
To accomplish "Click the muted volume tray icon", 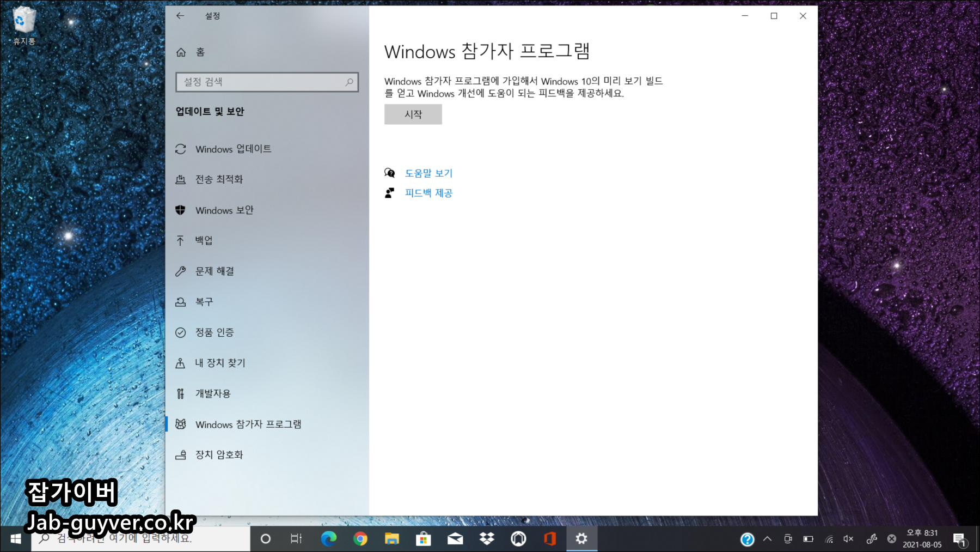I will pos(848,539).
